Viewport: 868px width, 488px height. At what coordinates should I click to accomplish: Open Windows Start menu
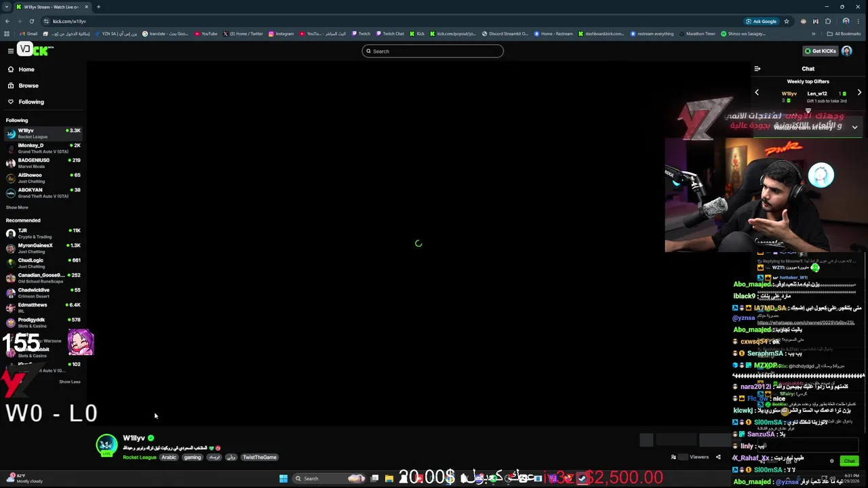[x=283, y=479]
